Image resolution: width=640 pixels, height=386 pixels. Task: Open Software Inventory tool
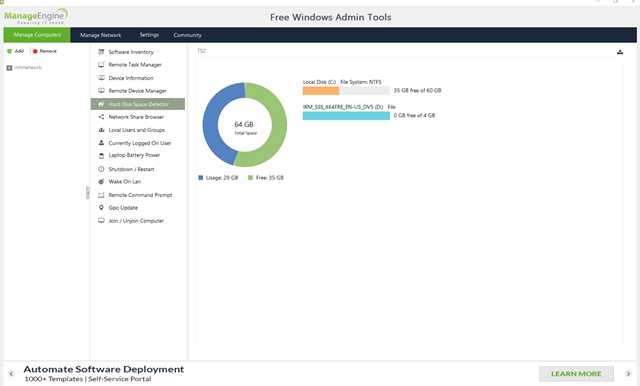(x=131, y=52)
